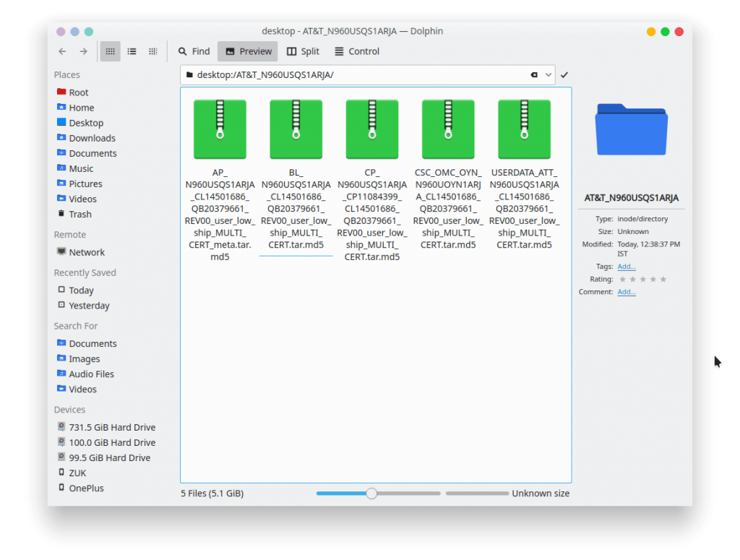Toggle the Preview button off
740x560 pixels.
pos(249,51)
